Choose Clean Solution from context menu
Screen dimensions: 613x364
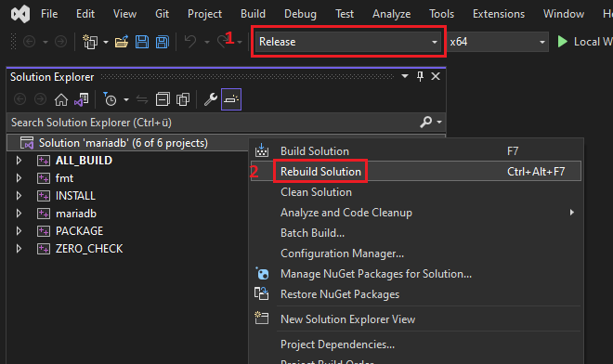tap(416, 192)
